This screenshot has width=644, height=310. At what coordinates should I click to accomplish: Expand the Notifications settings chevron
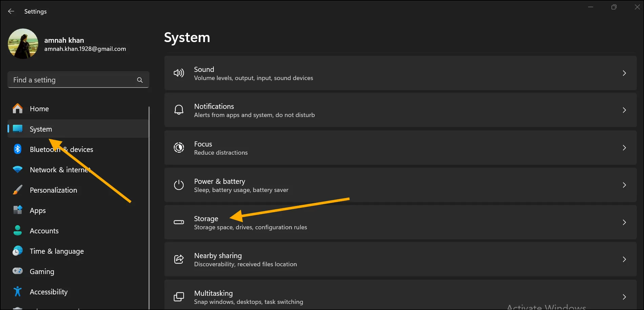point(624,110)
